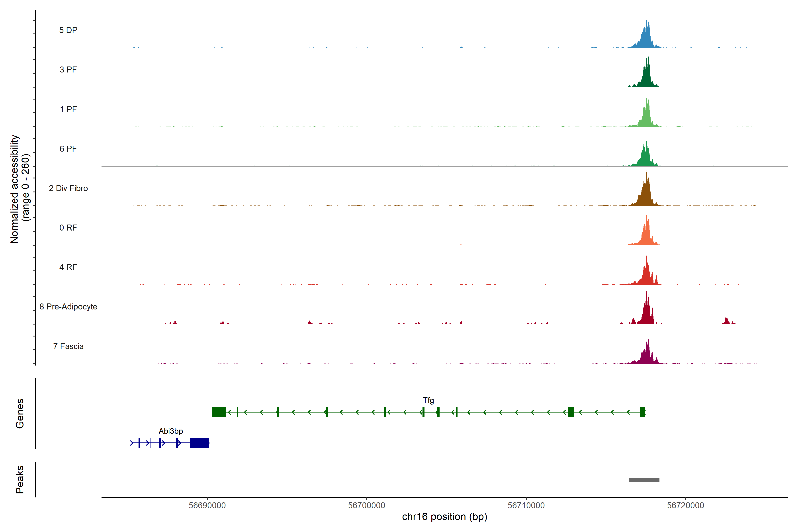This screenshot has height=532, width=798.
Task: Click the 7 Fascia track label
Action: pyautogui.click(x=68, y=346)
